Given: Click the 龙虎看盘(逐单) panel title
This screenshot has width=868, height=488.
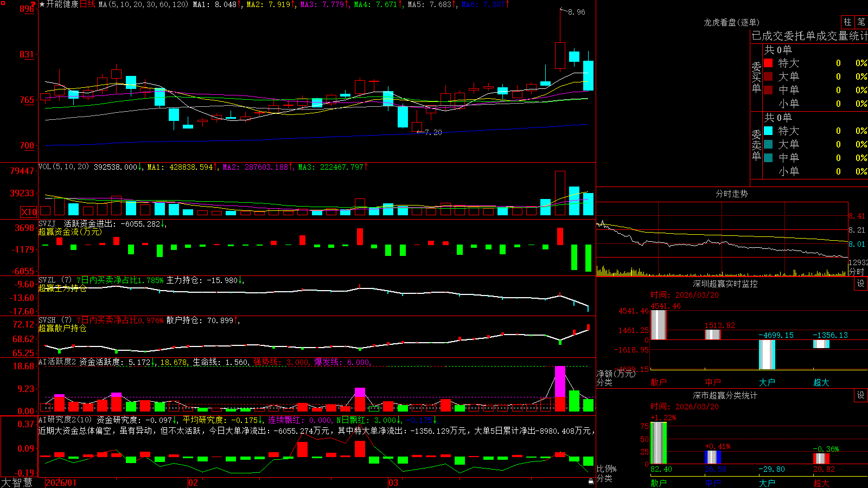Looking at the screenshot, I should tap(732, 22).
